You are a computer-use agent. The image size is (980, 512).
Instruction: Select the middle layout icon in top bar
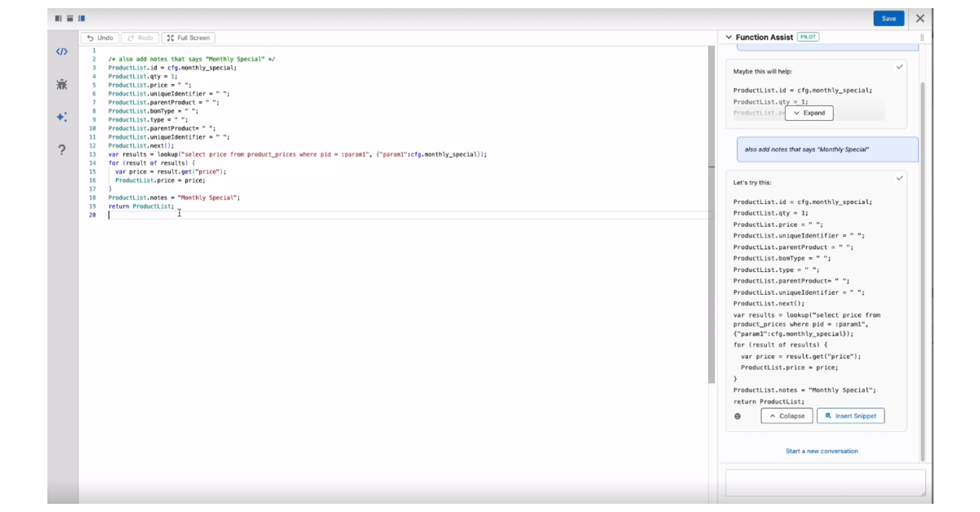coord(70,18)
